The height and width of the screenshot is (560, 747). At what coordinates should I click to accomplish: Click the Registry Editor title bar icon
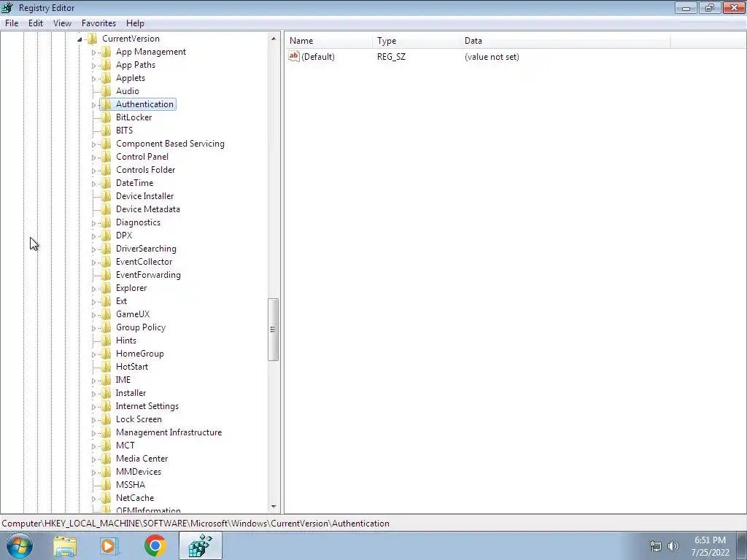(x=7, y=7)
